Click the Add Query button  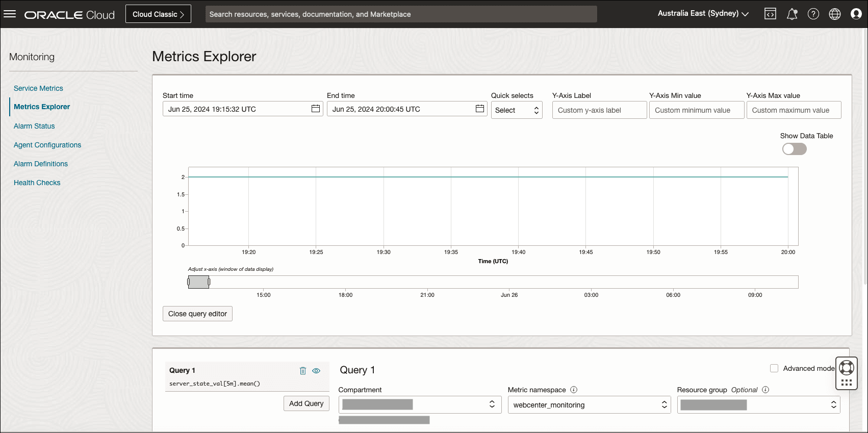pos(306,403)
